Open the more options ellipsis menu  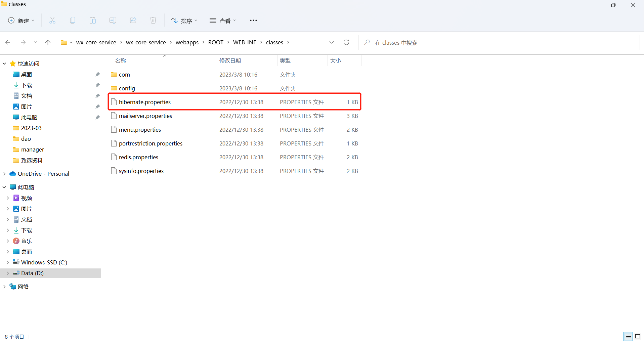tap(253, 20)
